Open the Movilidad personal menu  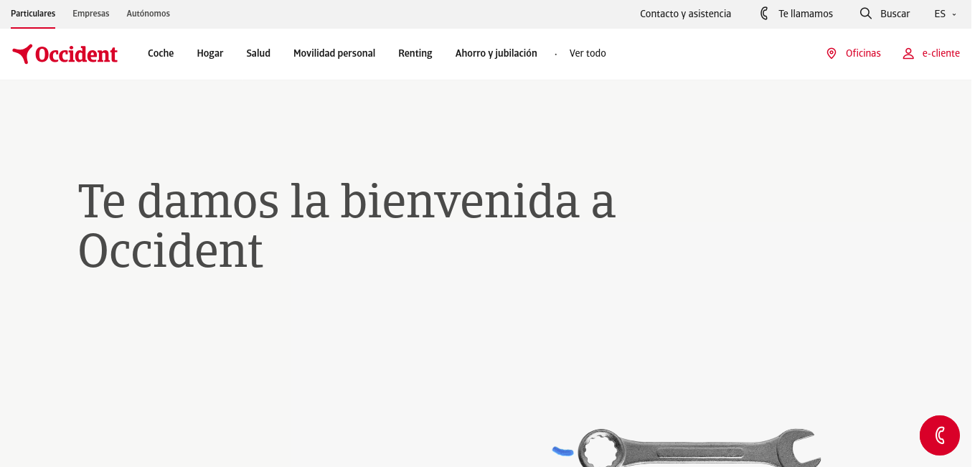[334, 53]
